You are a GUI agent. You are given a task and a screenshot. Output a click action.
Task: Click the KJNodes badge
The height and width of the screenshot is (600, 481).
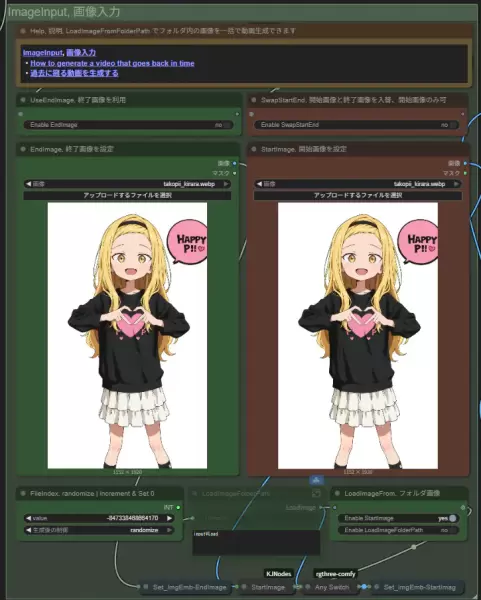(x=279, y=574)
